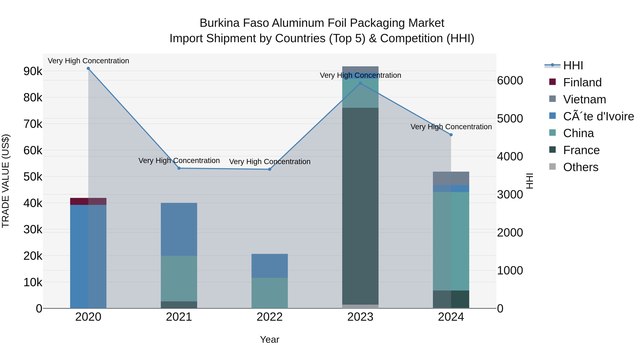644x362 pixels.
Task: Click the Vietnam gray-blue color swatch
Action: [x=553, y=99]
